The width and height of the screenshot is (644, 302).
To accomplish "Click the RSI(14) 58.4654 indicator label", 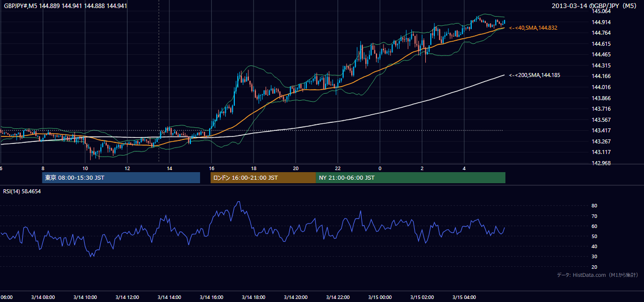I will click(x=22, y=191).
